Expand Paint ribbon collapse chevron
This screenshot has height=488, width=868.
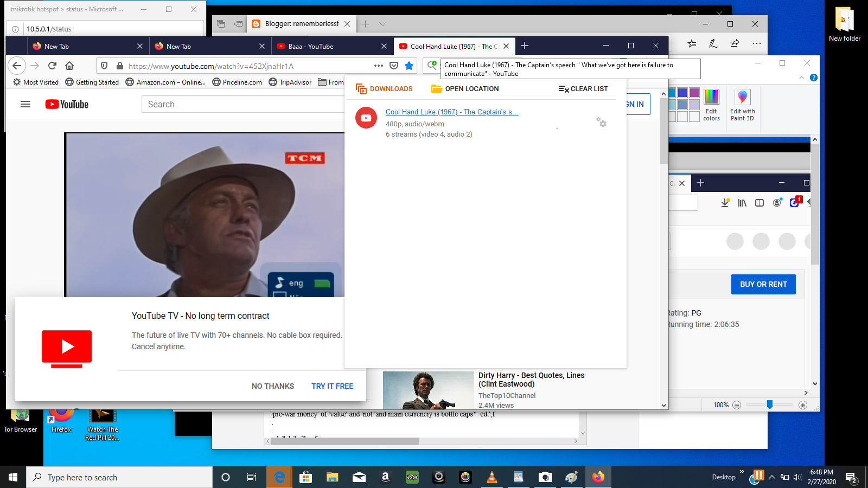coord(802,78)
